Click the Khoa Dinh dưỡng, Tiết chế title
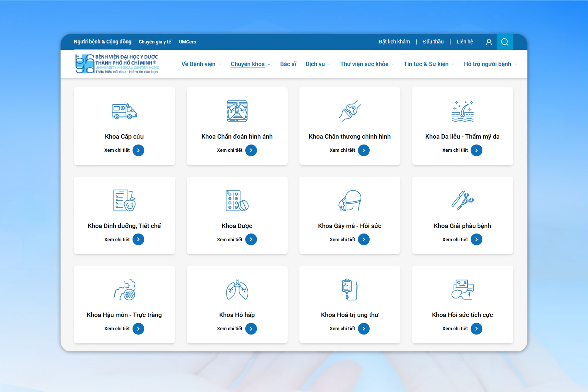The height and width of the screenshot is (392, 588). pos(124,226)
